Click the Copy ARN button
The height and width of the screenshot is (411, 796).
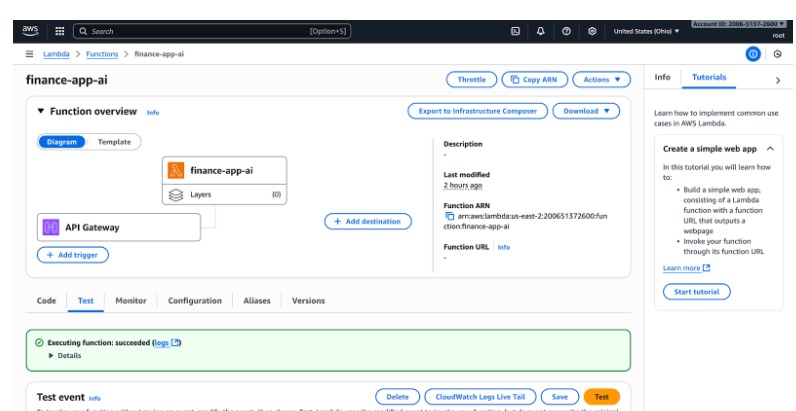tap(535, 80)
